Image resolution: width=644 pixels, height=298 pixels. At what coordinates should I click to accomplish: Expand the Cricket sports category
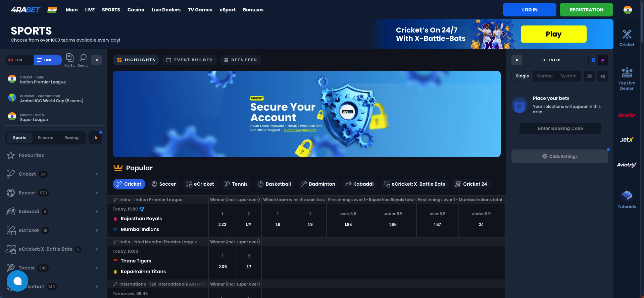point(97,174)
